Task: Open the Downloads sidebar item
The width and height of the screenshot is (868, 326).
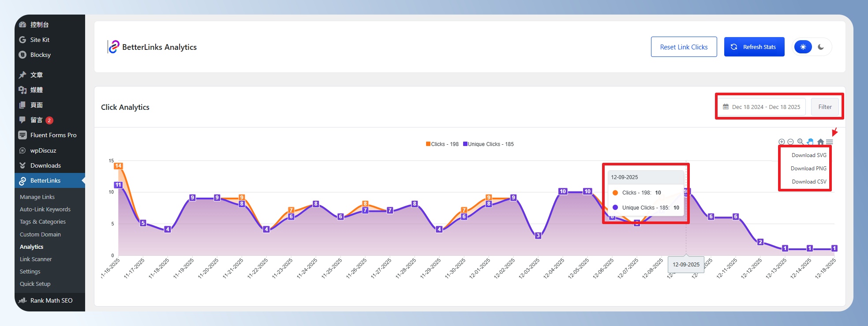Action: (45, 165)
